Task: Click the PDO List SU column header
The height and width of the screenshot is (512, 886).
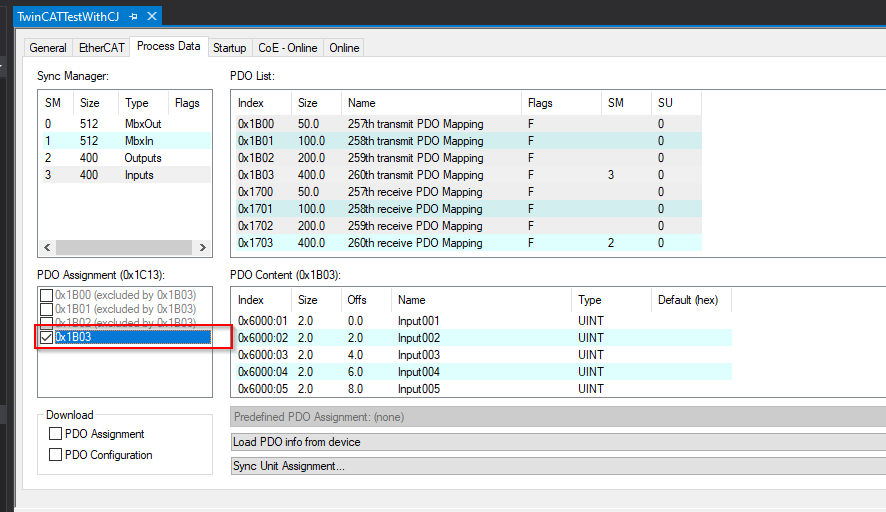Action: [x=676, y=103]
